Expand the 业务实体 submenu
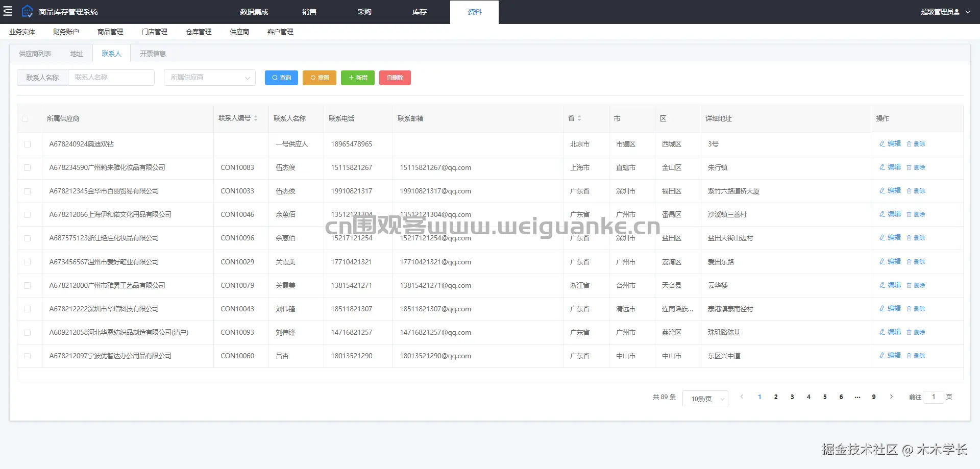The height and width of the screenshot is (469, 980). click(x=22, y=32)
